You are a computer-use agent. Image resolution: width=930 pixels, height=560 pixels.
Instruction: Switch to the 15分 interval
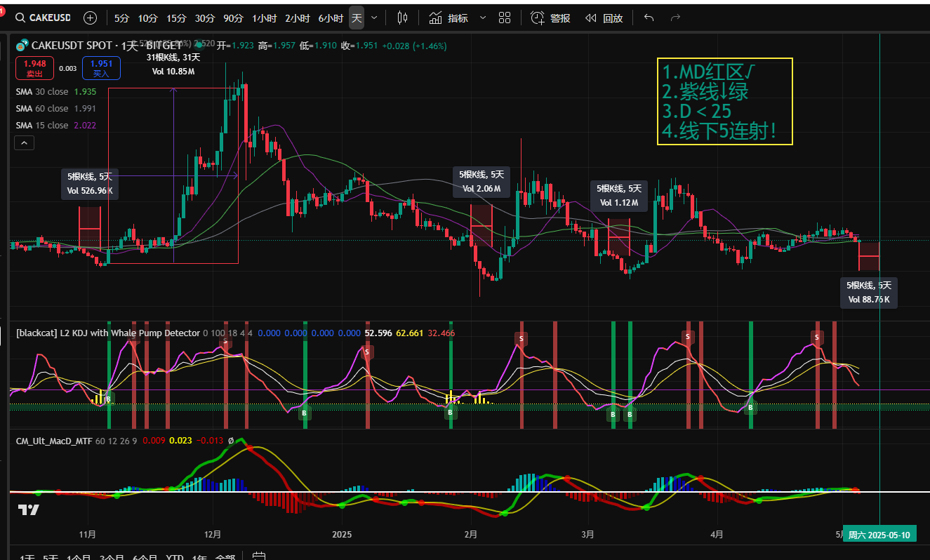(176, 18)
